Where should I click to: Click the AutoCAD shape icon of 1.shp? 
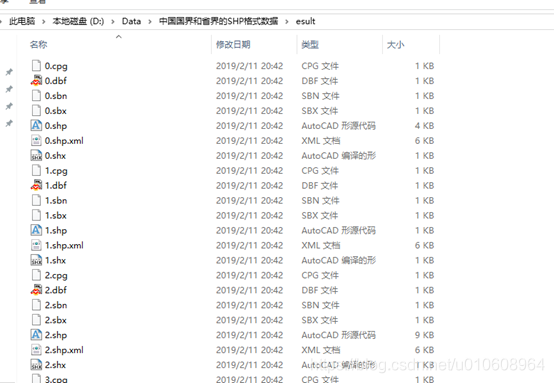coord(36,230)
